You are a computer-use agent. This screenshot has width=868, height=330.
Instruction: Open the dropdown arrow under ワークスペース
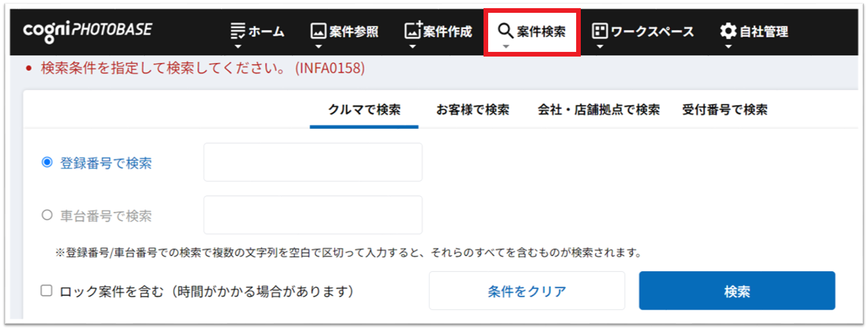coord(599,47)
